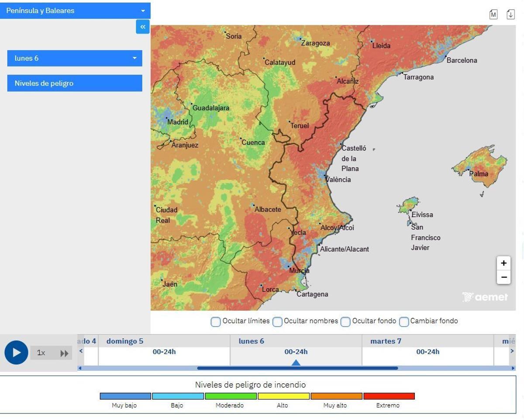Click the Soria label on the map
Image resolution: width=524 pixels, height=420 pixels.
point(234,36)
